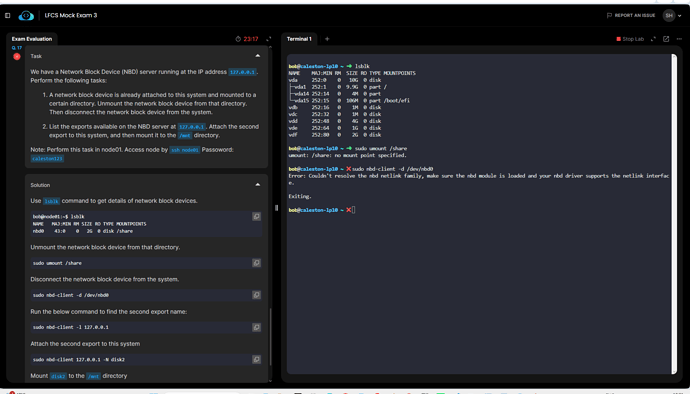Click the Stop Lab button
Screen dimensions: 690x394
click(630, 39)
